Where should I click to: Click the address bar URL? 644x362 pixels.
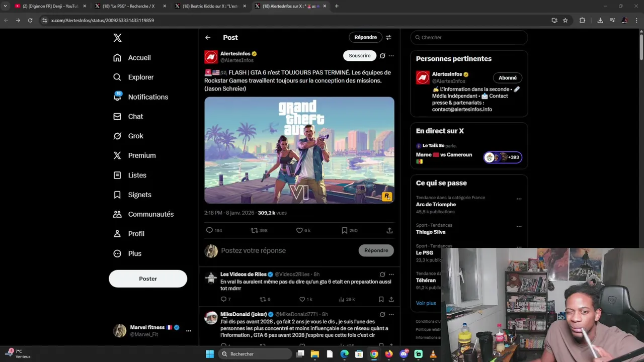click(103, 21)
